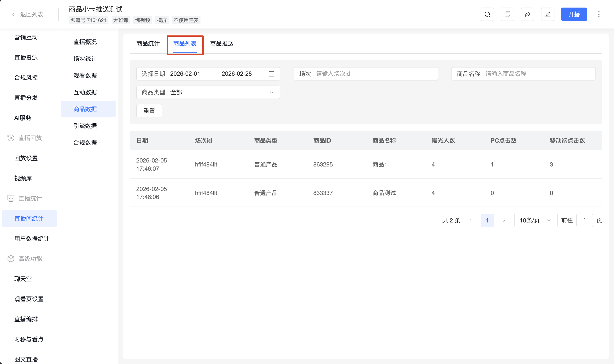Click product name 商品测试 cell
Viewport: 614px width, 364px height.
384,193
